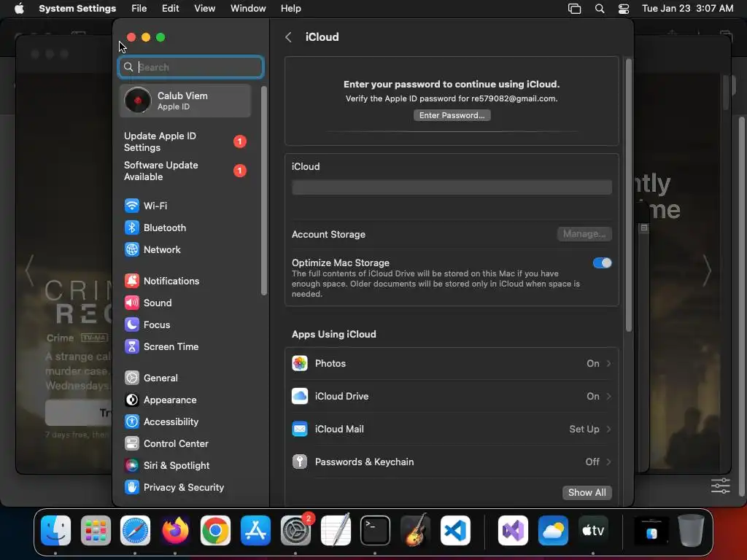Click the Manage storage button
The image size is (747, 560).
click(584, 234)
